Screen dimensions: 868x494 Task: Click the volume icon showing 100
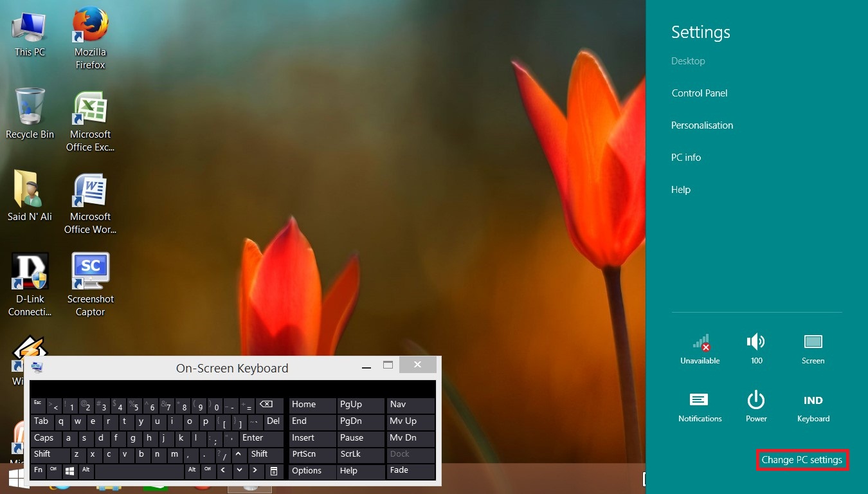click(755, 342)
